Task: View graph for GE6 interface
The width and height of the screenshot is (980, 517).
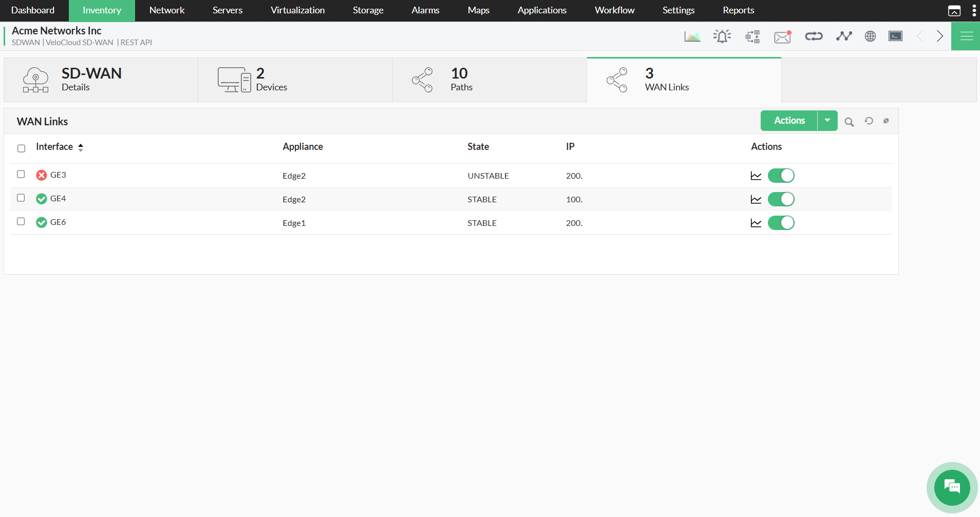Action: [x=756, y=223]
